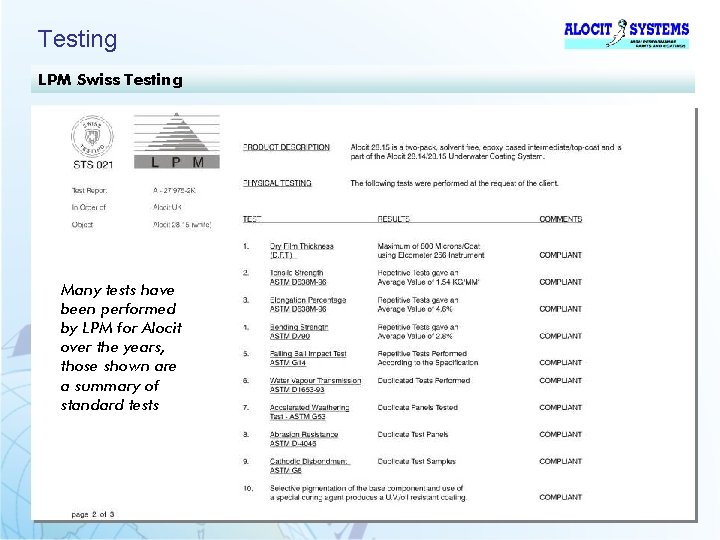Click "Cathodic Disbondment" test name
The width and height of the screenshot is (720, 540).
click(x=309, y=461)
